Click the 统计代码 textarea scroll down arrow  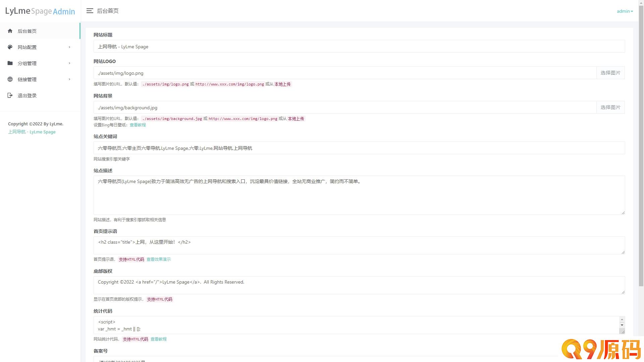(622, 325)
